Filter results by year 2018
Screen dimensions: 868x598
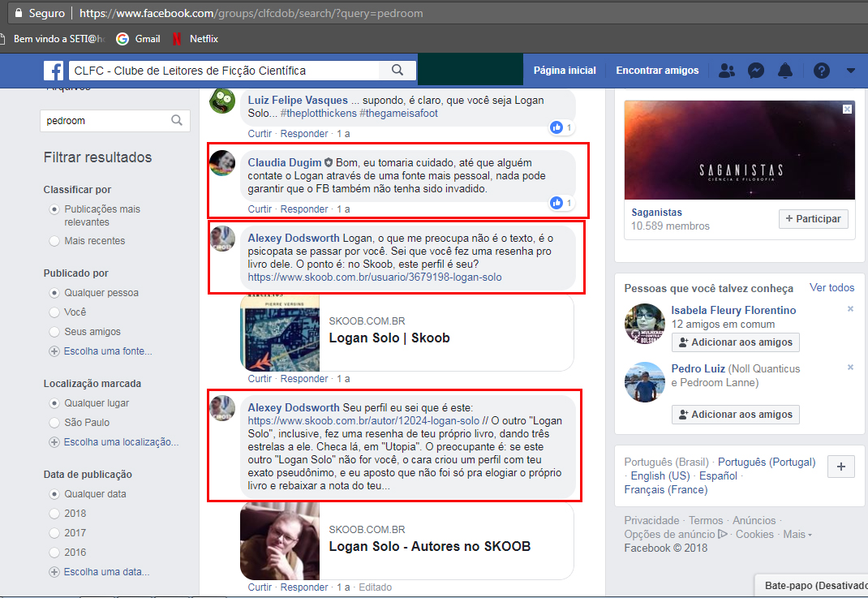pyautogui.click(x=54, y=514)
